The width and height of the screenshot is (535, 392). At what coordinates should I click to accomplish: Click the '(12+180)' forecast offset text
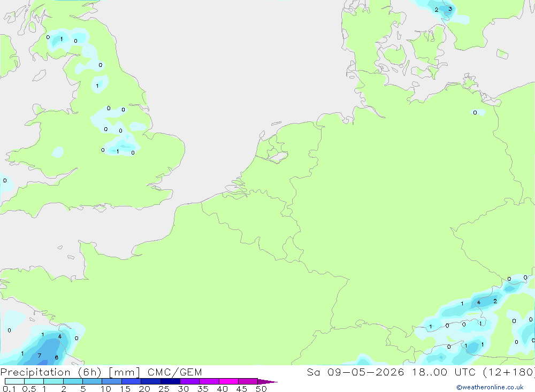509,372
